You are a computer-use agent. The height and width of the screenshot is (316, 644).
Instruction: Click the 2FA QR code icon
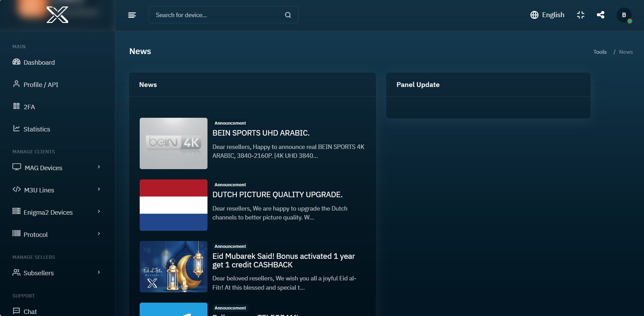pyautogui.click(x=16, y=106)
